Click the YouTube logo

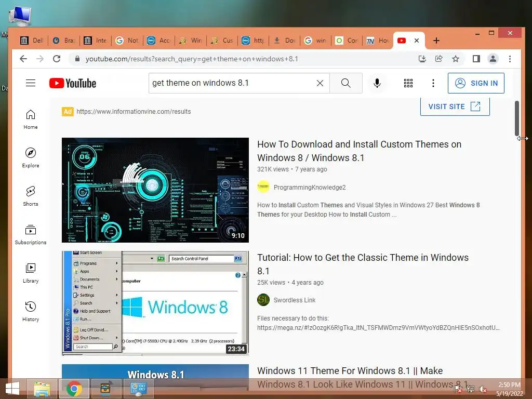point(73,83)
